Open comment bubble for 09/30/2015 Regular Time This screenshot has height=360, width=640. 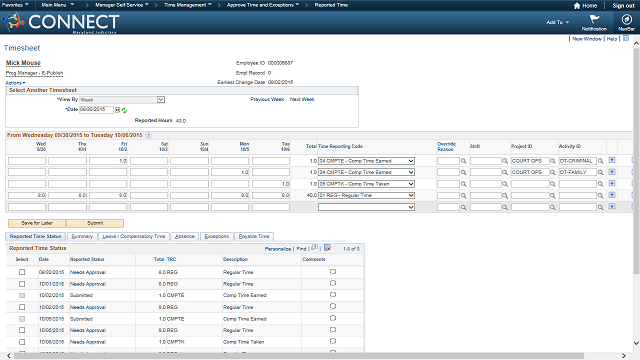coord(333,272)
